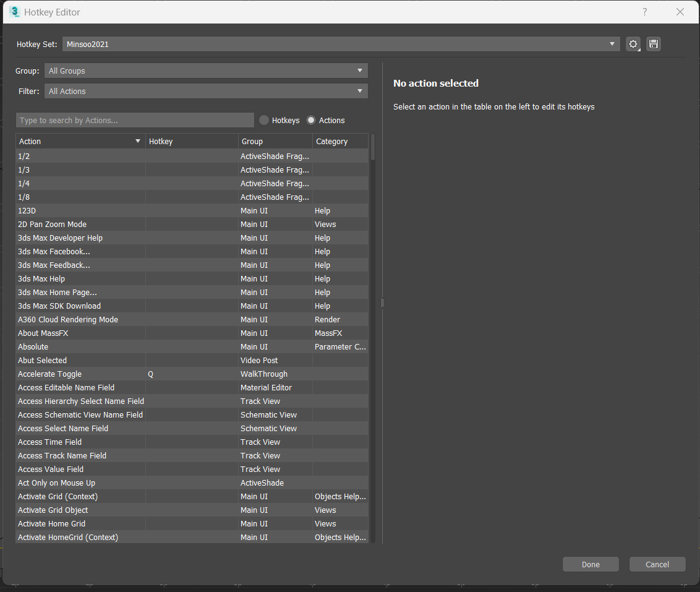Open the Filter dropdown All Actions
The width and height of the screenshot is (700, 592).
pos(206,91)
